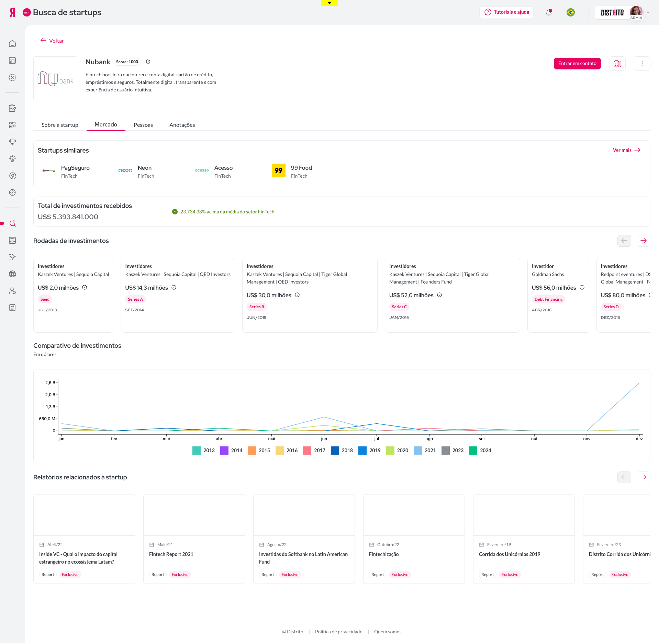Screen dimensions: 659x644
Task: Open the report form sidebar icon
Action: 12,308
